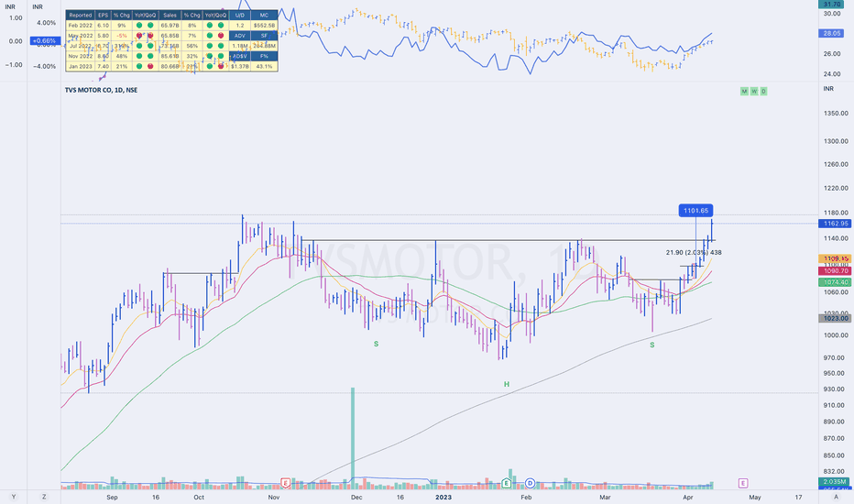Image resolution: width=854 pixels, height=504 pixels.
Task: Click the pink 1090.70 moving average label
Action: coord(836,271)
